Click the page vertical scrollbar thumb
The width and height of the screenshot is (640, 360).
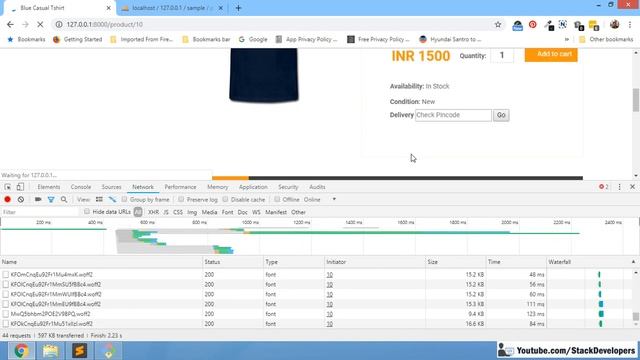[636, 100]
